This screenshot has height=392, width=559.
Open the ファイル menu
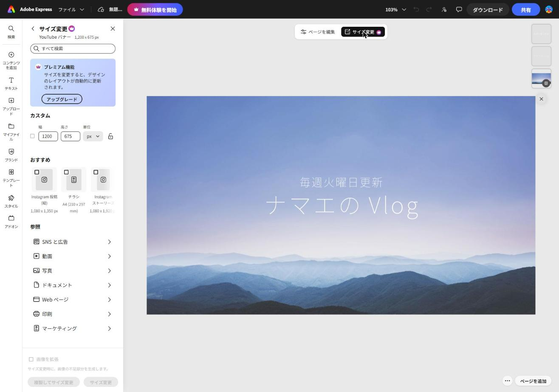point(71,9)
